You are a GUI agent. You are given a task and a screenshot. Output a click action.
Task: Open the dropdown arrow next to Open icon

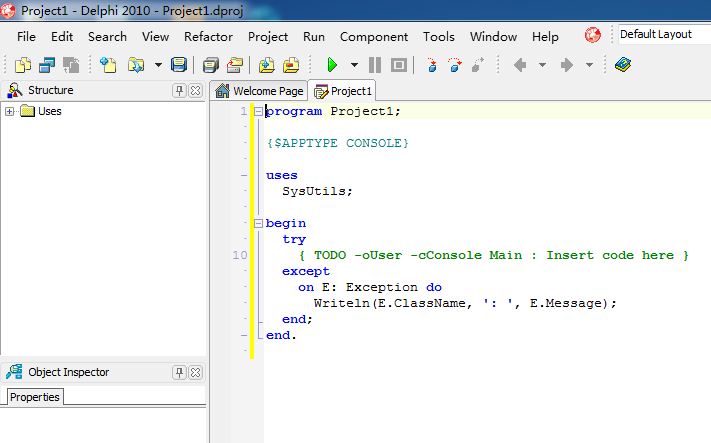(158, 65)
